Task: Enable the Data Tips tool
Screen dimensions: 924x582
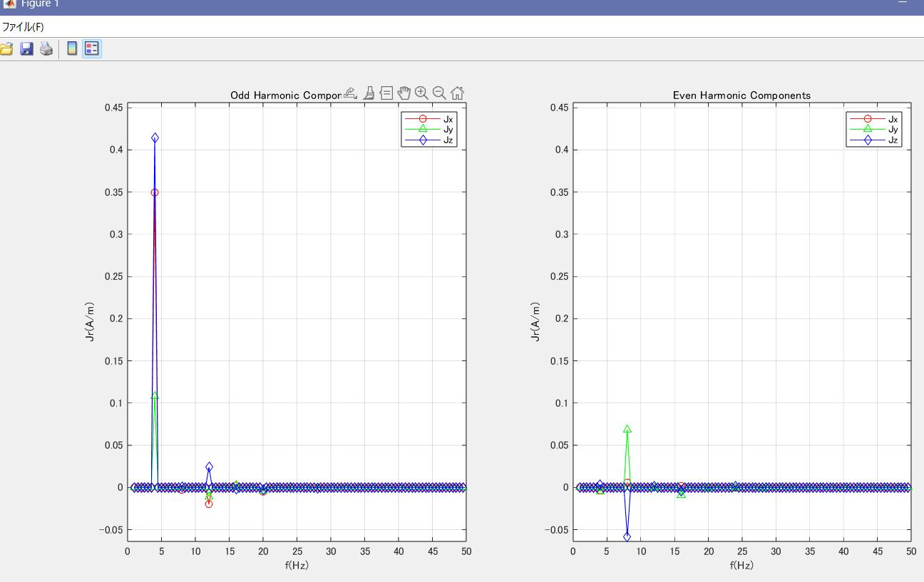Action: point(386,93)
